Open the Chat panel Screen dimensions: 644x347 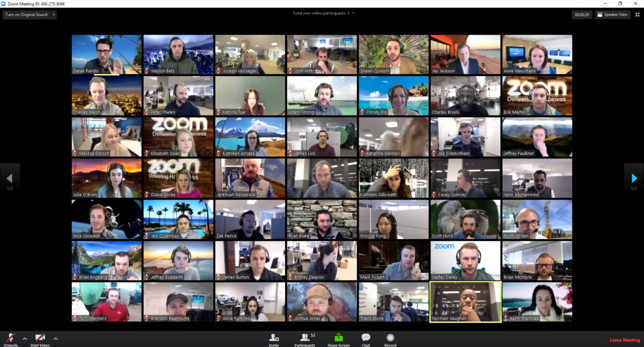(x=366, y=338)
